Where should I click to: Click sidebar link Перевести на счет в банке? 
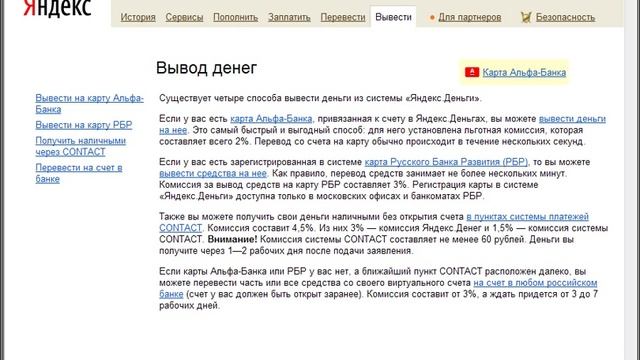(x=79, y=173)
